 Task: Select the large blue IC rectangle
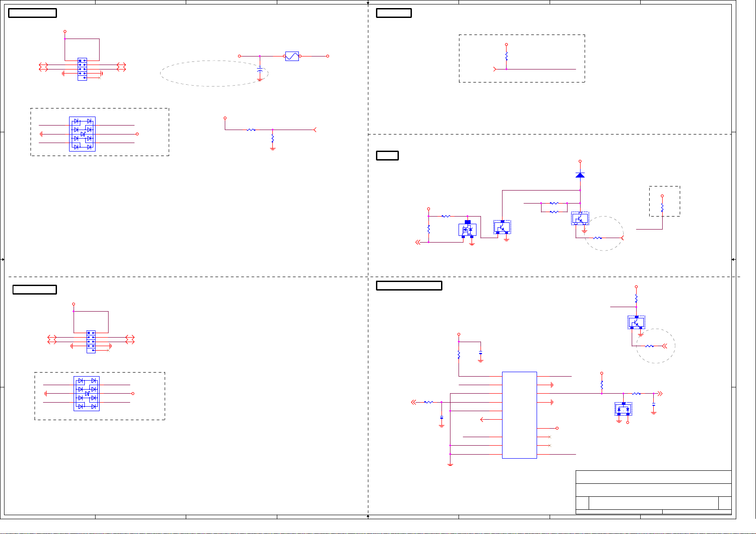(x=520, y=415)
